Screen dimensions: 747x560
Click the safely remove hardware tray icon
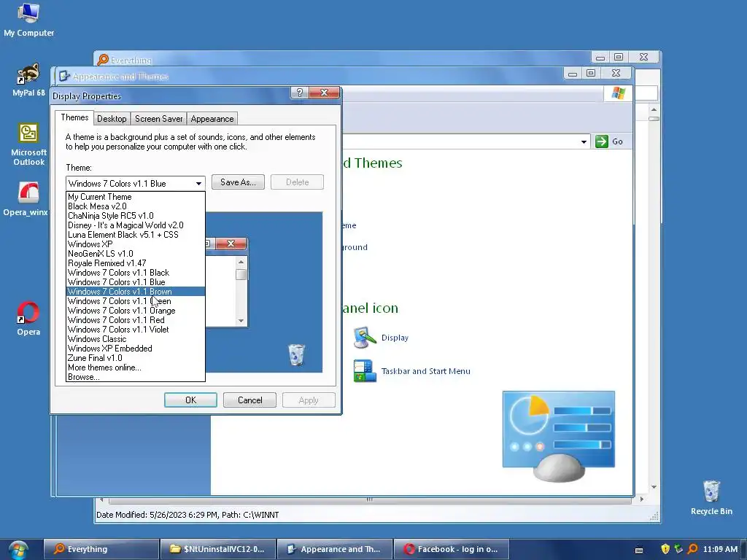(x=678, y=549)
